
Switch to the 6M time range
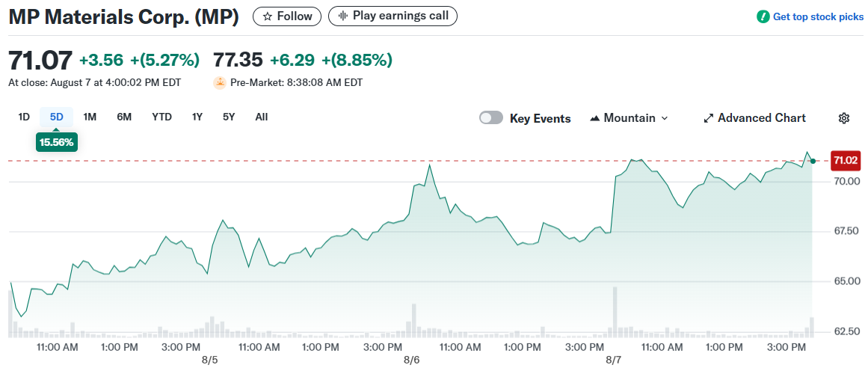point(124,117)
